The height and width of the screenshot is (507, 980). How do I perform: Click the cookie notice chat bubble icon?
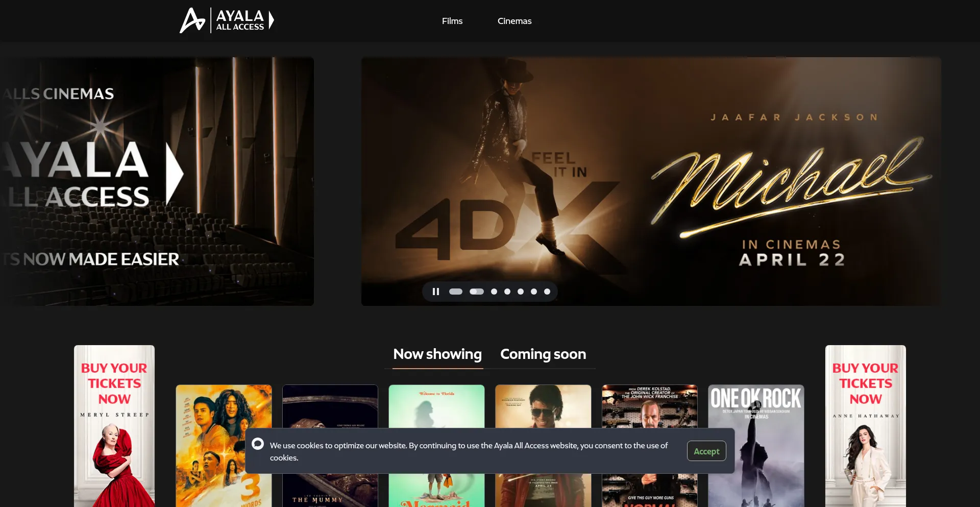coord(258,444)
